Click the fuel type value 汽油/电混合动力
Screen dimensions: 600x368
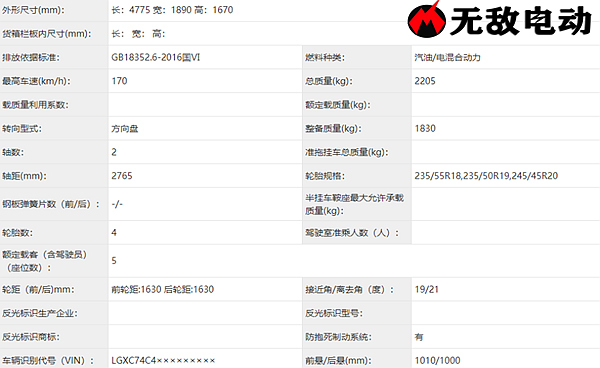point(447,57)
